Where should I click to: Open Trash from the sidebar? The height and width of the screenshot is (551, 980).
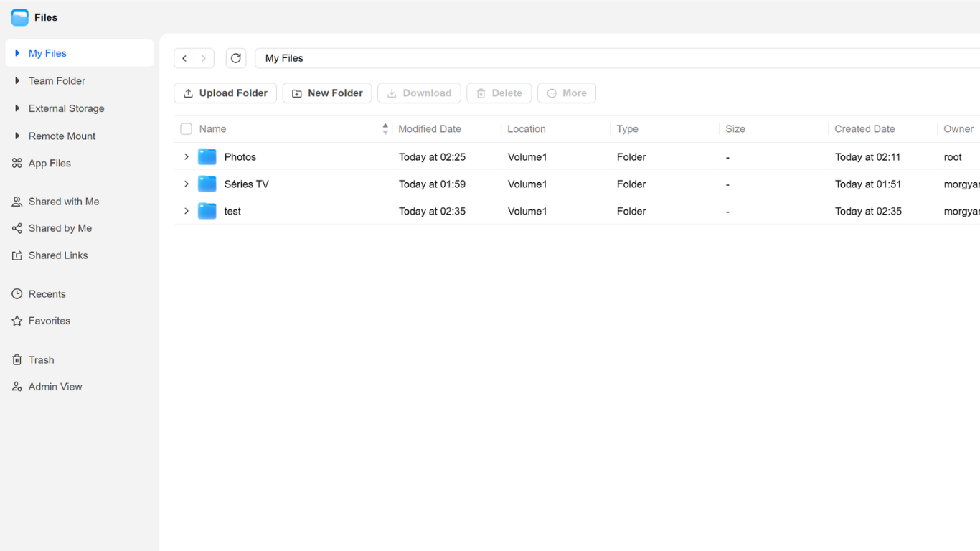click(41, 360)
